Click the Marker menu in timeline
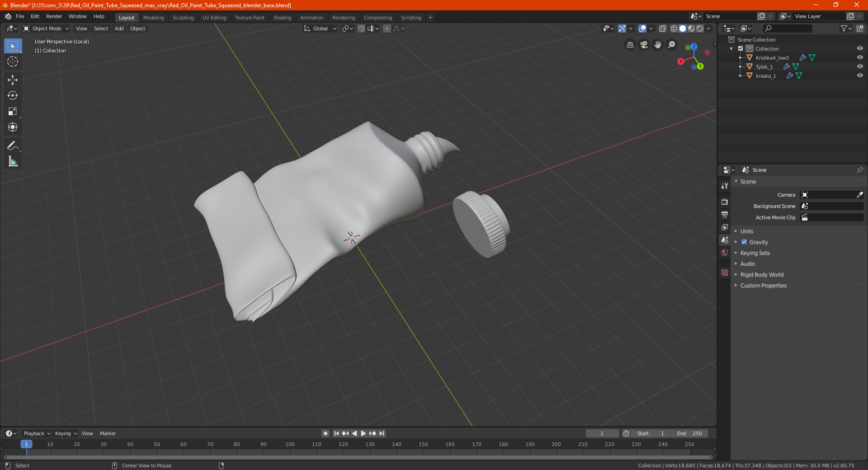The height and width of the screenshot is (470, 868). 108,433
